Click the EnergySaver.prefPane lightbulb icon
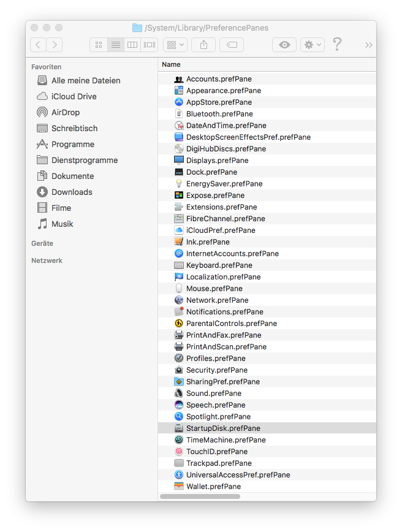 179,183
